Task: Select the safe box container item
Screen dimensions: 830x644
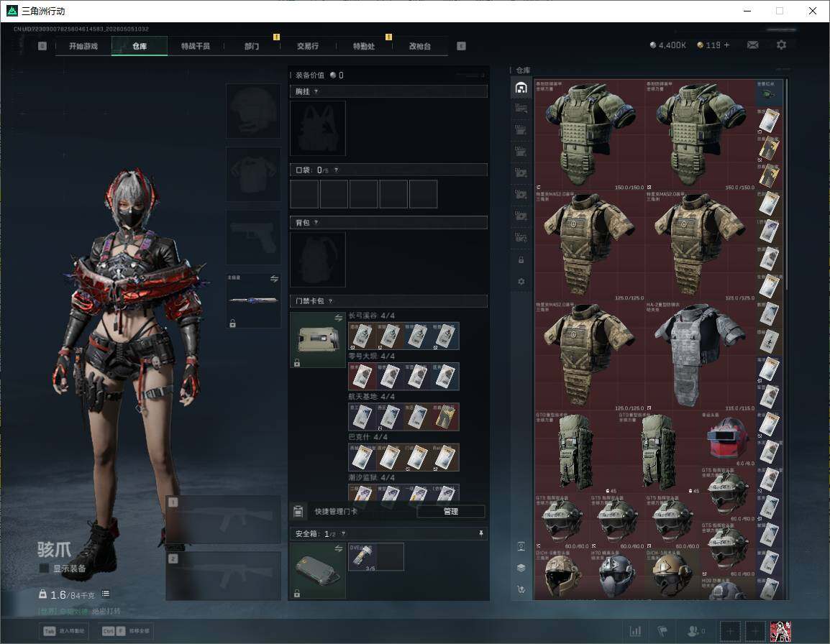Action: pyautogui.click(x=318, y=571)
